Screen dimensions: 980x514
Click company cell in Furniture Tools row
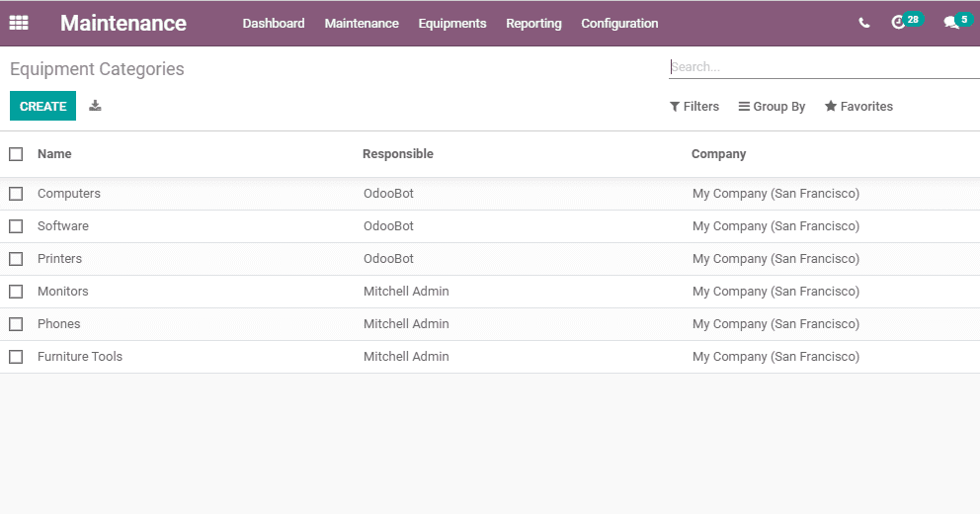coord(776,357)
